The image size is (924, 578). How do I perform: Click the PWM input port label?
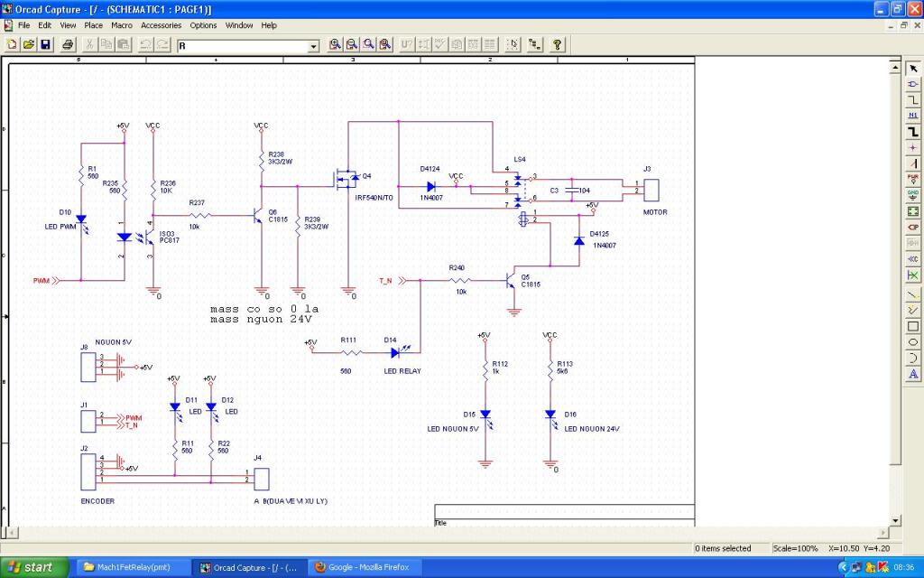coord(42,281)
